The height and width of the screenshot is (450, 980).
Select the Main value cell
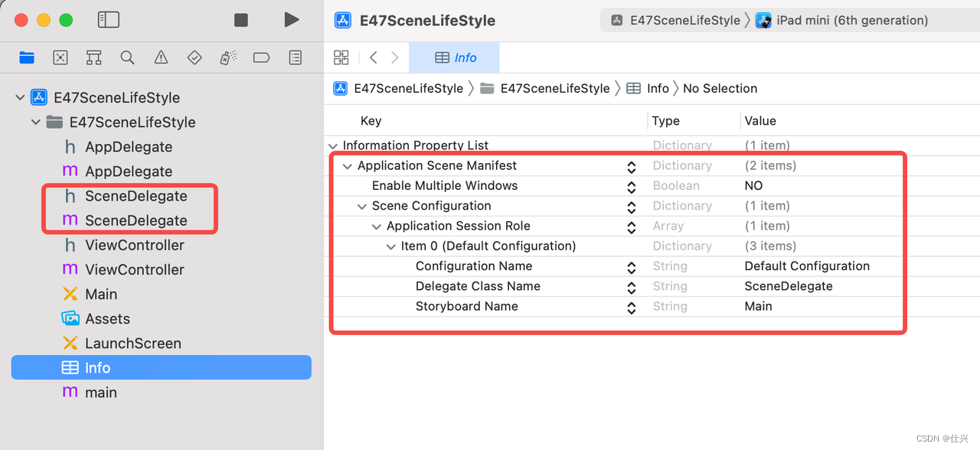(758, 306)
